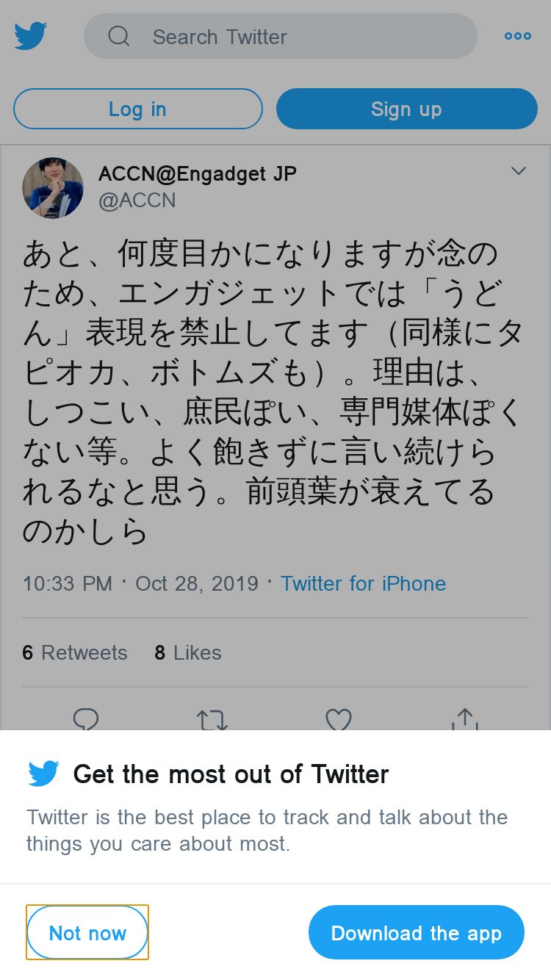The height and width of the screenshot is (980, 551).
Task: Click the reply speech bubble icon
Action: tap(87, 719)
